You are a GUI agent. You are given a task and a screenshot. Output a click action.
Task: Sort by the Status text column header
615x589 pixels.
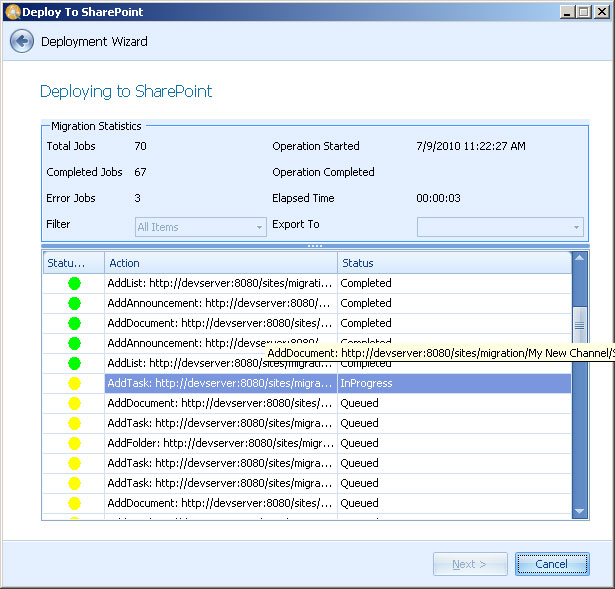point(453,263)
